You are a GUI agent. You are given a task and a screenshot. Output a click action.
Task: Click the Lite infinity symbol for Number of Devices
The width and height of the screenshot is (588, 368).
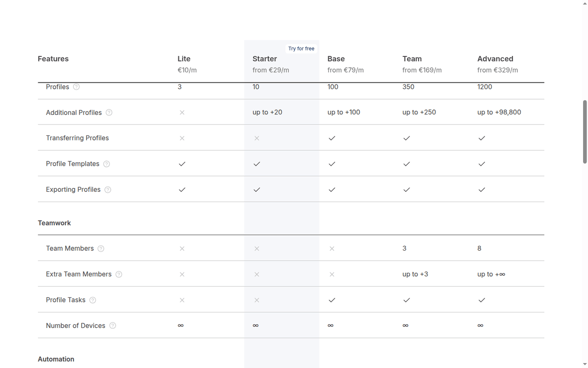click(x=181, y=325)
